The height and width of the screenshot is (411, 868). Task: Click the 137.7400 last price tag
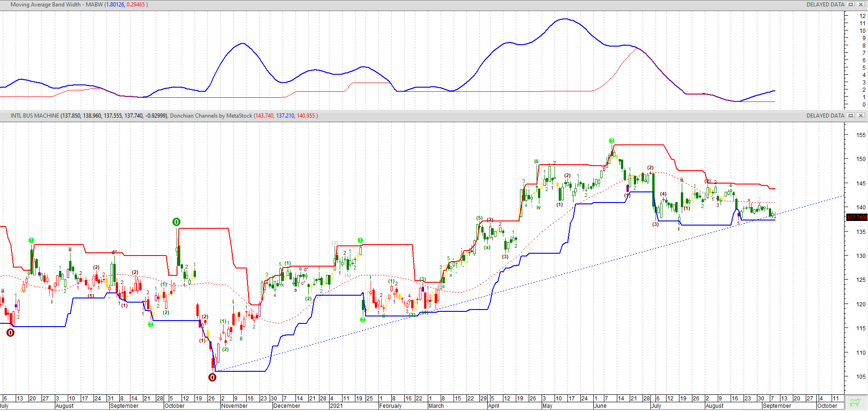(856, 217)
